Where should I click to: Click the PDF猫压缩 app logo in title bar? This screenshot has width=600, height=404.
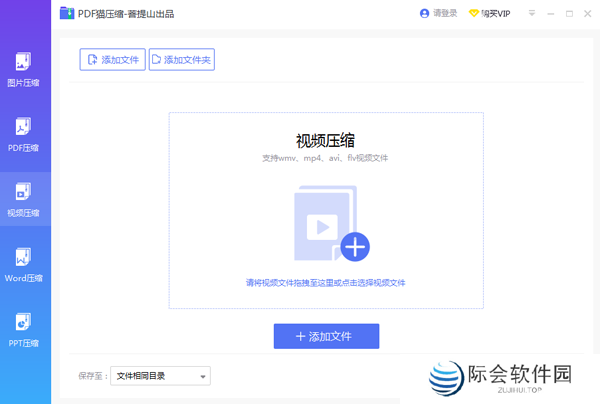click(x=66, y=13)
